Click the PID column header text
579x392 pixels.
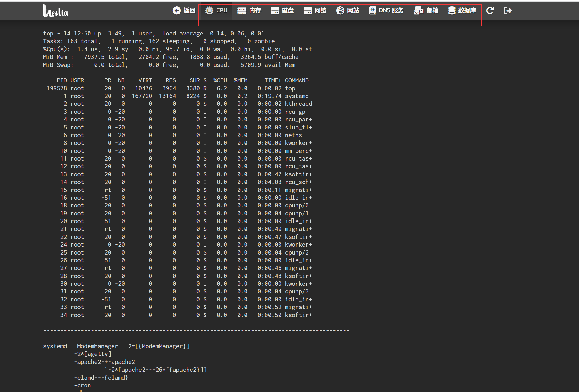coord(62,80)
